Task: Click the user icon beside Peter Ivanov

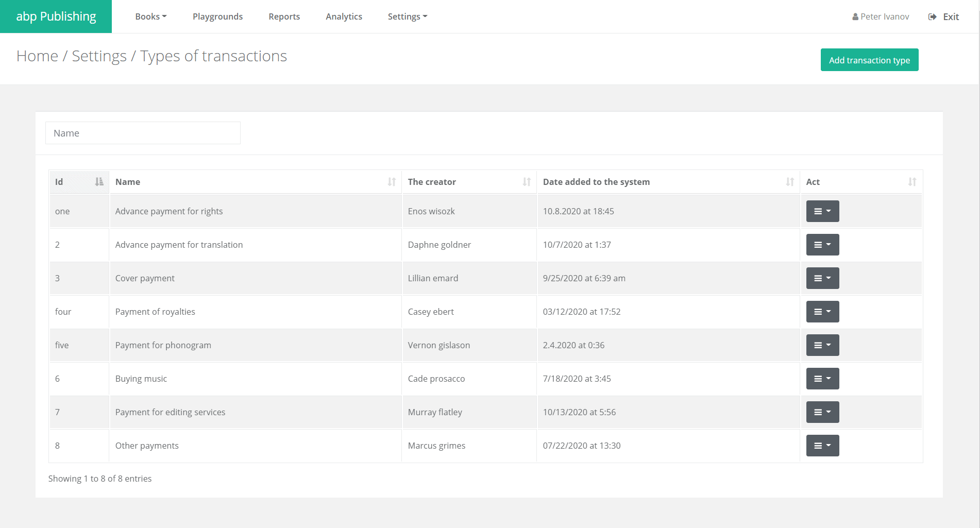Action: click(855, 17)
